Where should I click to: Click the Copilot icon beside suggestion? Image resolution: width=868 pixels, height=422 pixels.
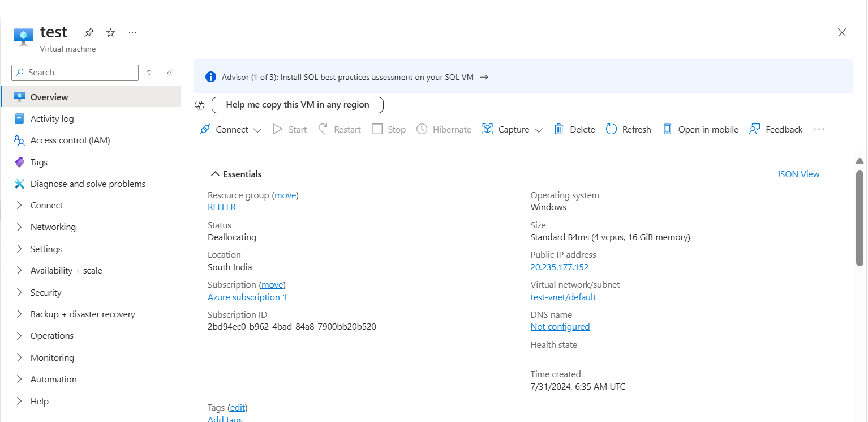pyautogui.click(x=200, y=105)
